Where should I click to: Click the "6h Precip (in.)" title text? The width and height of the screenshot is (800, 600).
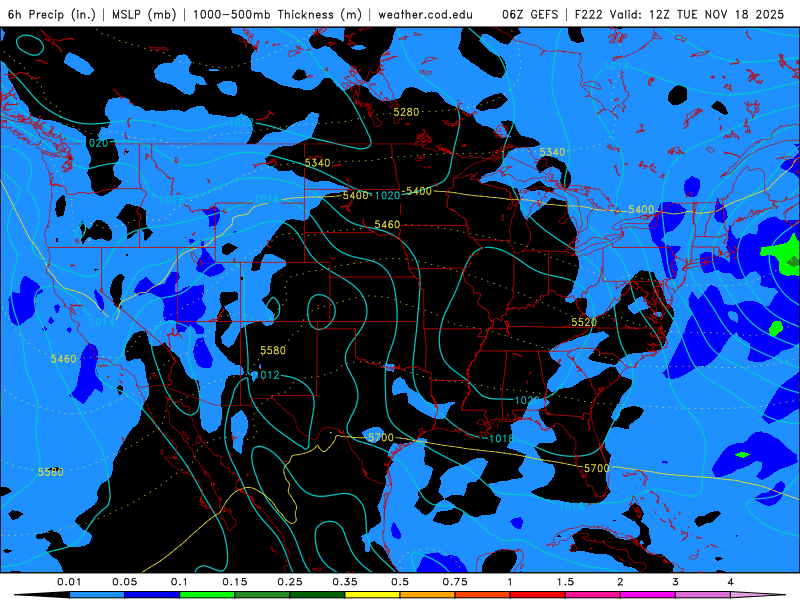tap(52, 14)
